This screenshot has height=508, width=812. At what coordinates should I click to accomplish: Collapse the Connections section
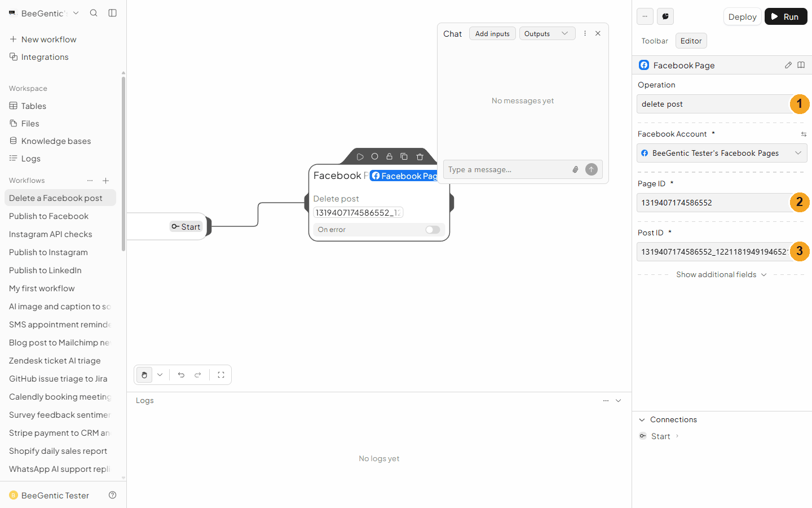pyautogui.click(x=642, y=419)
